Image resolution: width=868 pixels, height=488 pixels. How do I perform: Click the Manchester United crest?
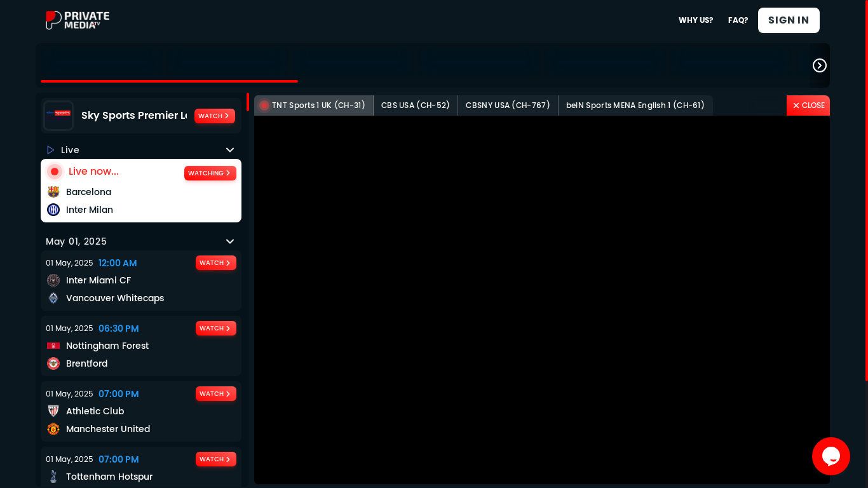point(53,429)
